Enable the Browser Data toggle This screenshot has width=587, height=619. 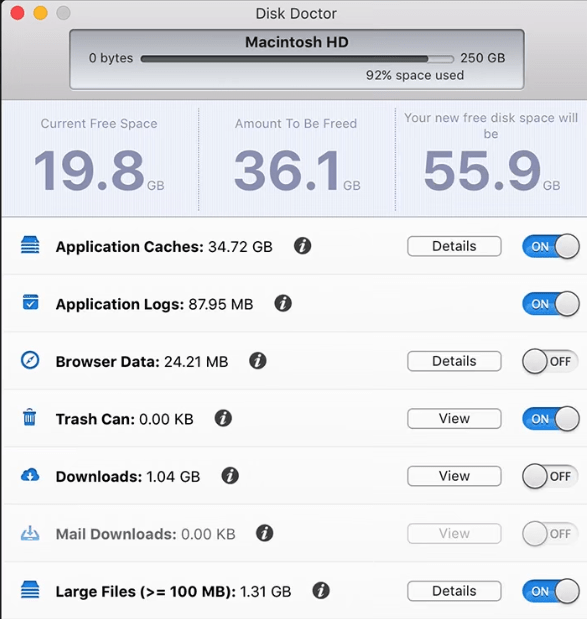[551, 361]
